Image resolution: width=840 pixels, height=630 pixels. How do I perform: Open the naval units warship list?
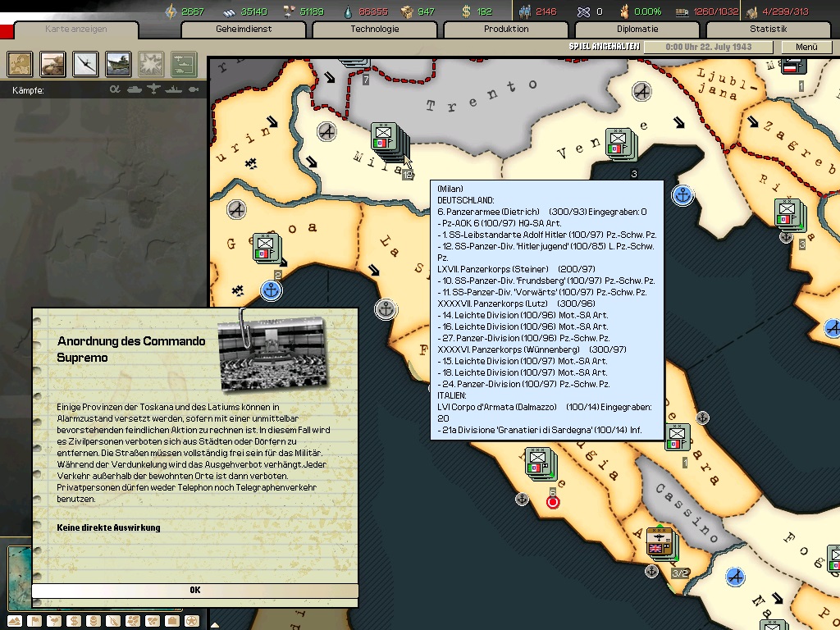(x=118, y=64)
